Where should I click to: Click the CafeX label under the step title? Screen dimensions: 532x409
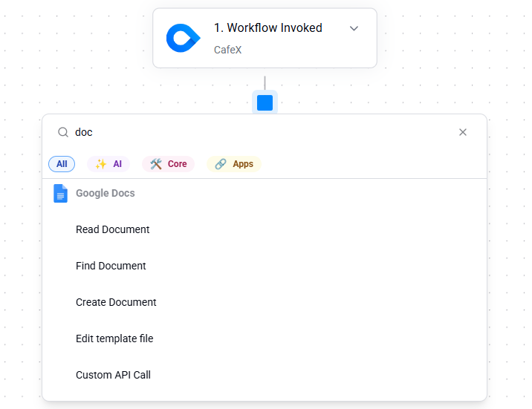coord(227,50)
